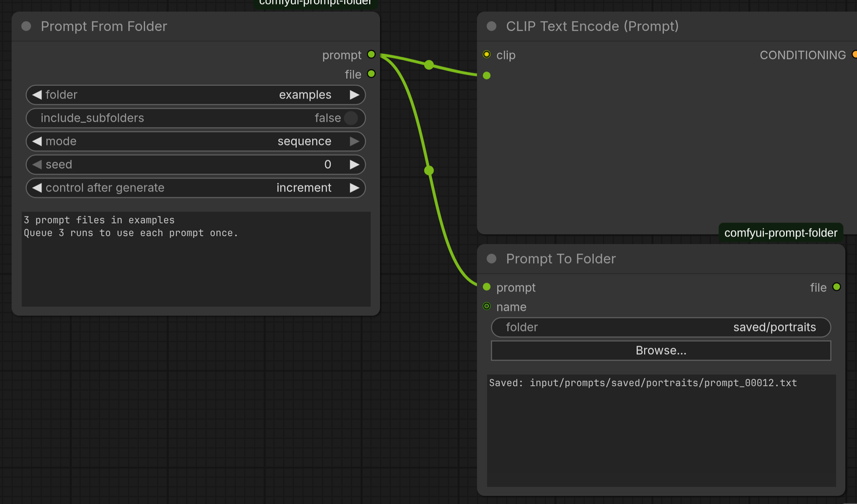Click the Browse... button
This screenshot has height=504, width=857.
[x=661, y=350]
